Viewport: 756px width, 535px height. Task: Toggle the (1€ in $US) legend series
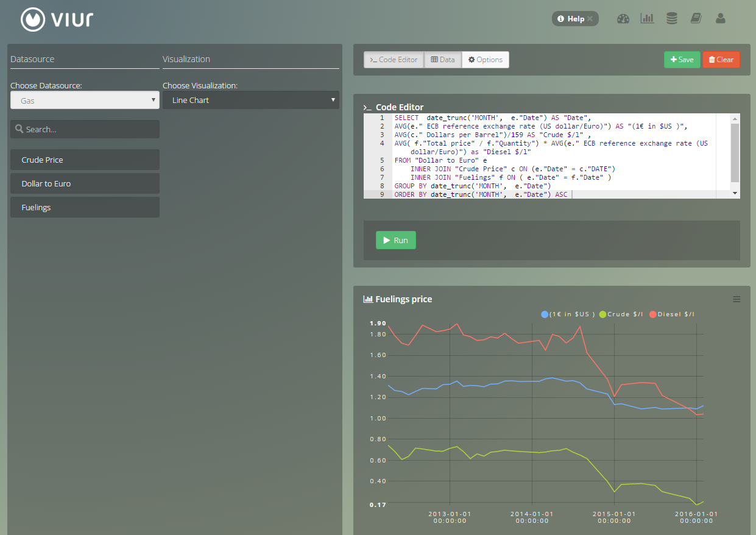[568, 314]
